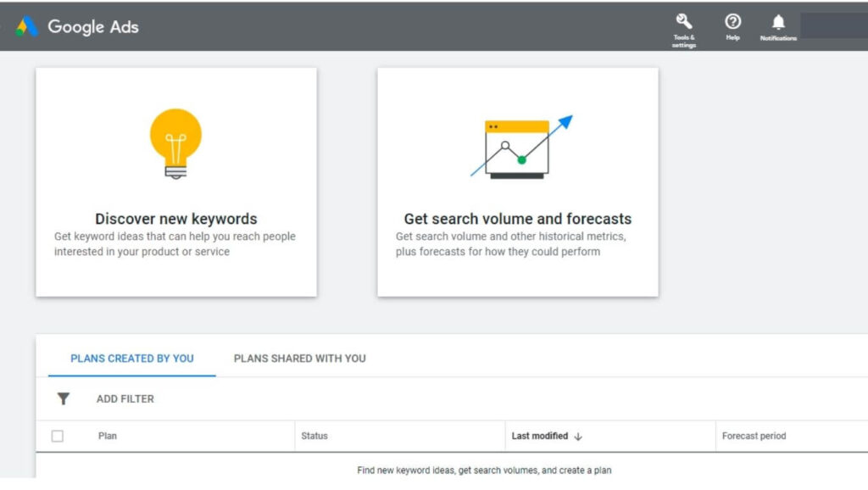
Task: Sort by the Forecast period column header
Action: click(x=754, y=437)
